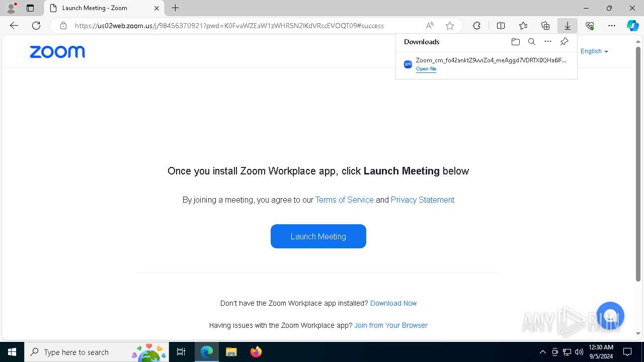Click the Launch Meeting button
This screenshot has width=644, height=362.
pyautogui.click(x=318, y=236)
